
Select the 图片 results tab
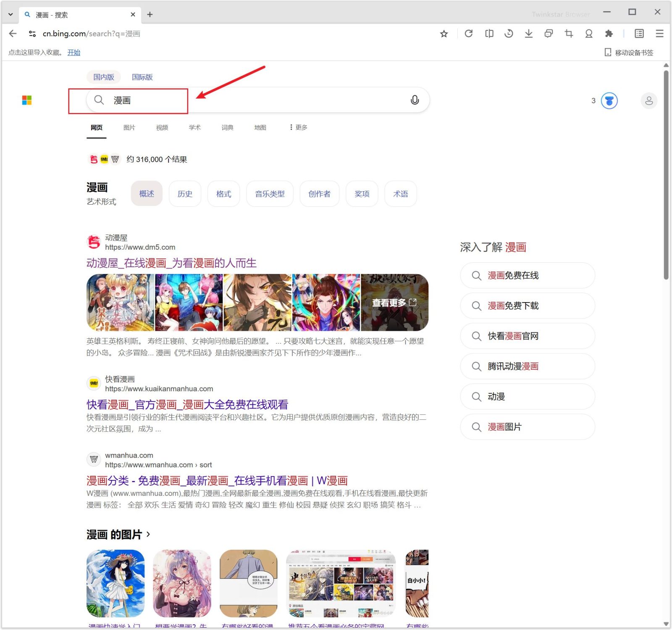[129, 127]
